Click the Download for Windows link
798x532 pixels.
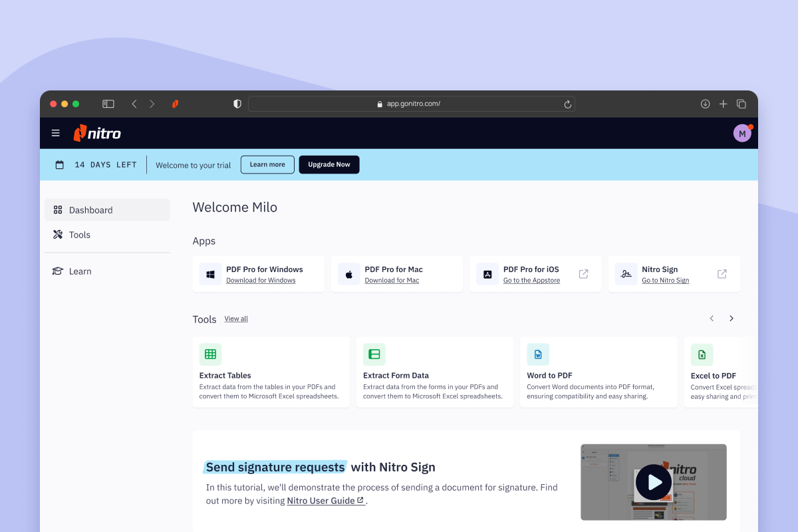(261, 281)
